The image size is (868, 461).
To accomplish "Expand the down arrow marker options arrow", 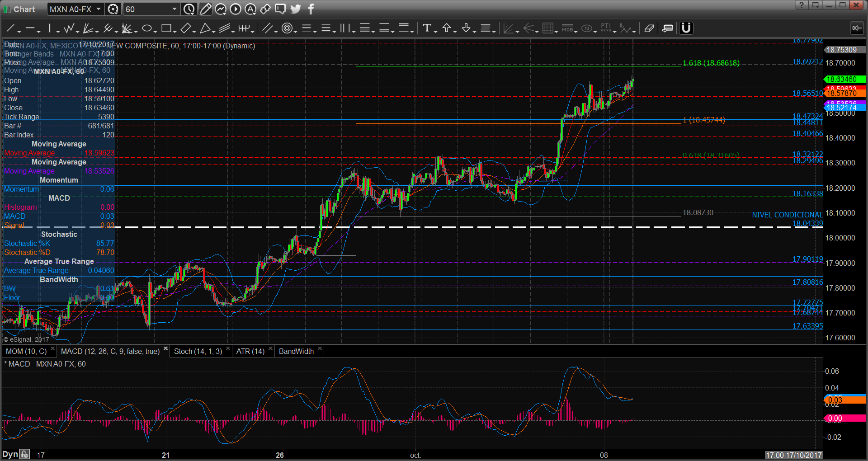I will [x=474, y=31].
